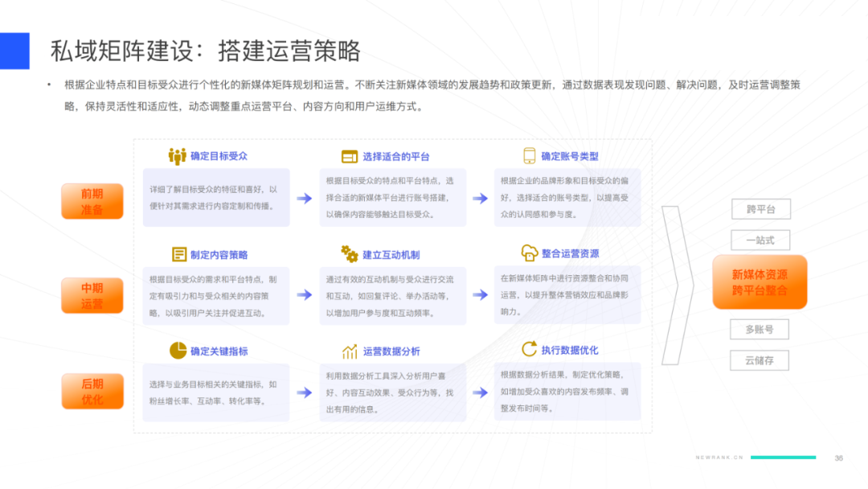Click the heading 执行数据优化
The height and width of the screenshot is (489, 868).
tap(570, 350)
